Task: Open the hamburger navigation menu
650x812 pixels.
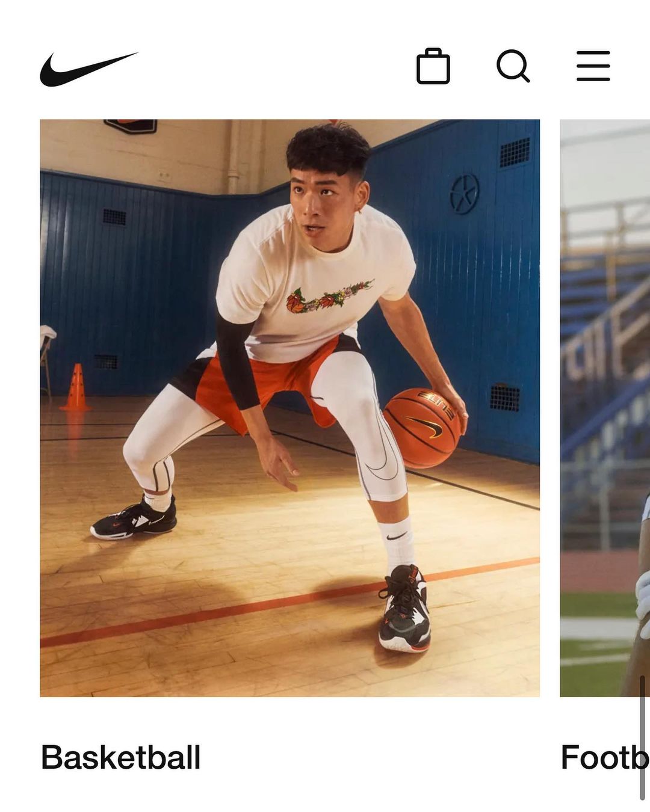Action: point(593,66)
